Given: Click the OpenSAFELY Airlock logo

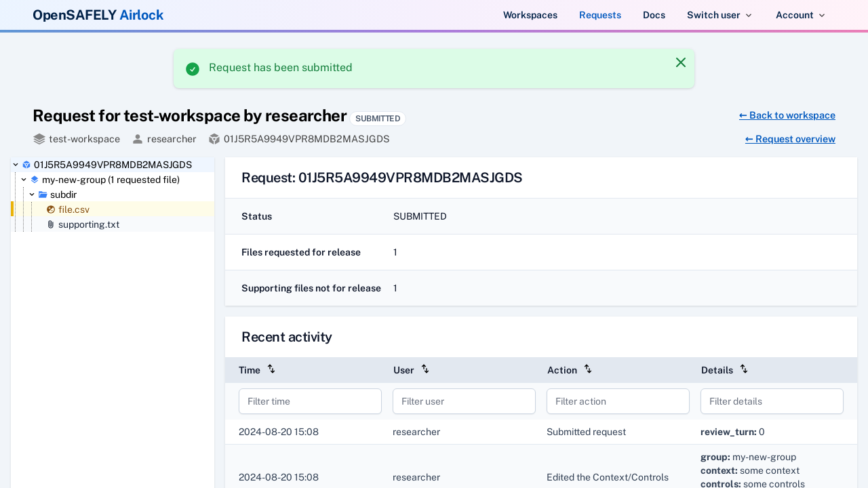Looking at the screenshot, I should [98, 15].
